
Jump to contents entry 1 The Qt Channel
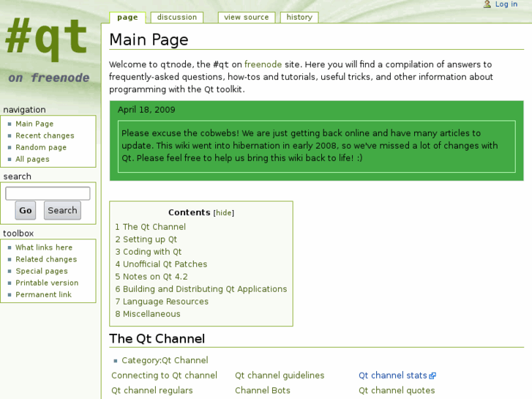pyautogui.click(x=150, y=227)
